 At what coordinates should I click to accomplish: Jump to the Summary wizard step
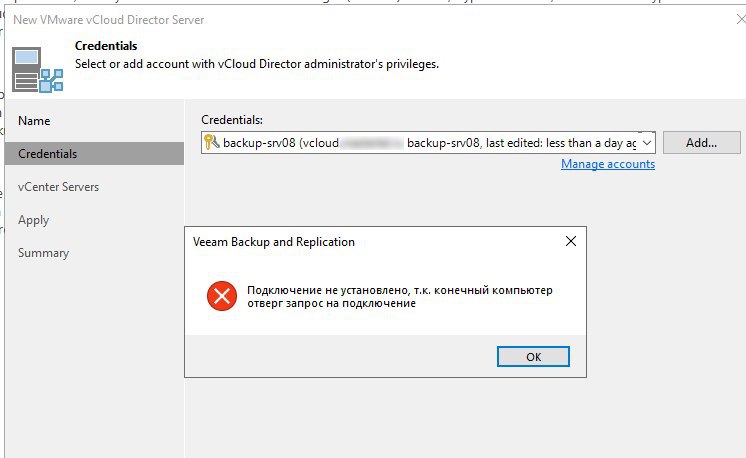[x=44, y=253]
